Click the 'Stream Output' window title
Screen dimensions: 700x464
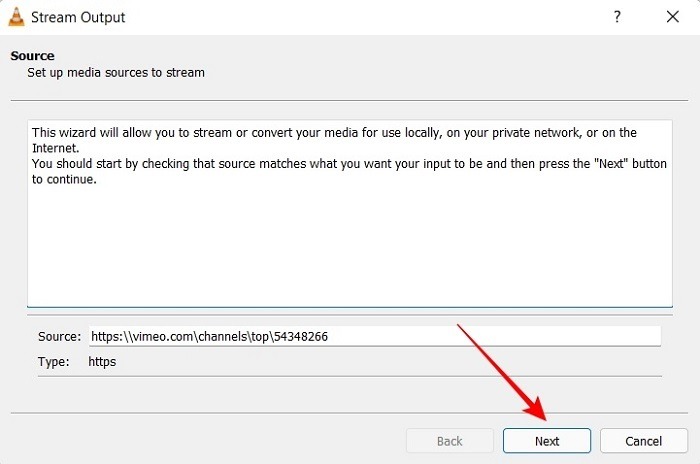[x=78, y=17]
